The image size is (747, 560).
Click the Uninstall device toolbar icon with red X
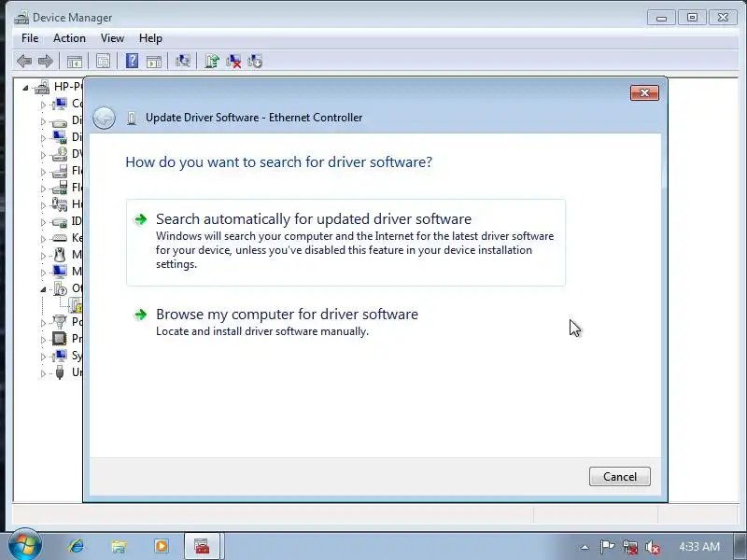point(233,61)
